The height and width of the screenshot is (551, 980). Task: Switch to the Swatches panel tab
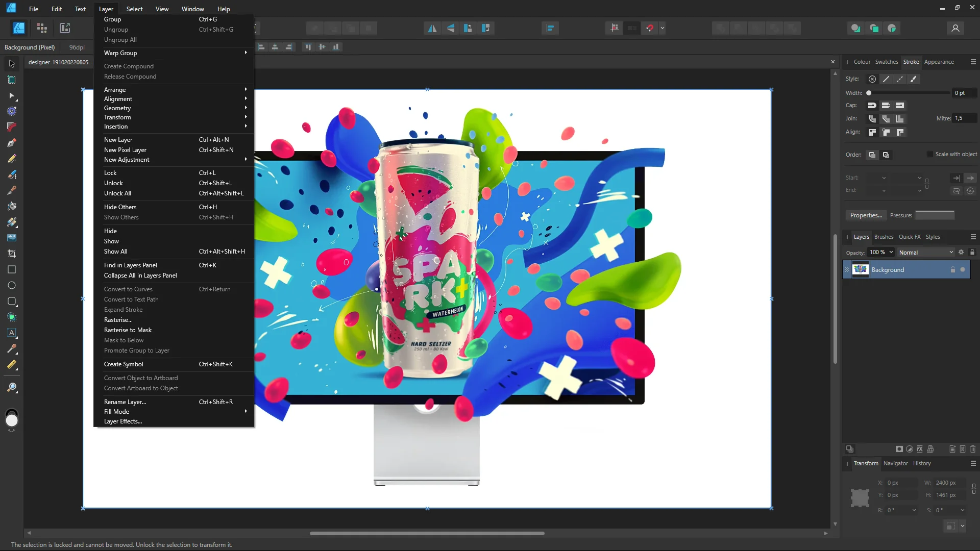tap(886, 62)
